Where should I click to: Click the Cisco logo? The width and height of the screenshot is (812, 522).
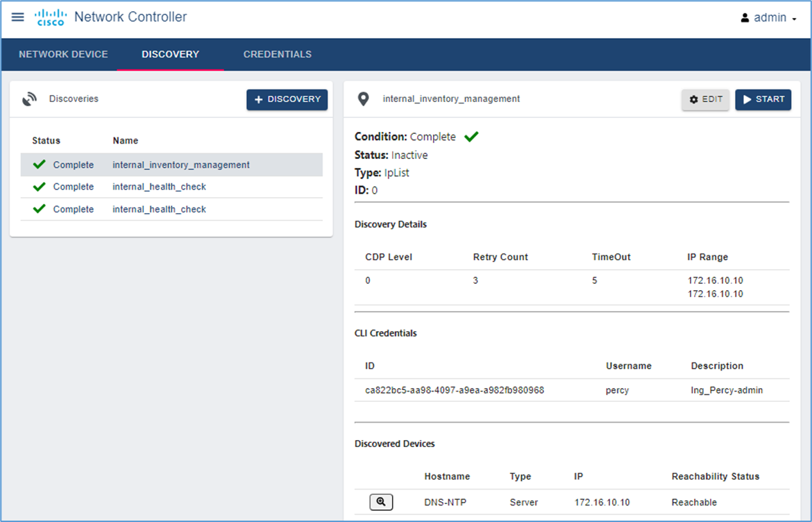[x=50, y=17]
